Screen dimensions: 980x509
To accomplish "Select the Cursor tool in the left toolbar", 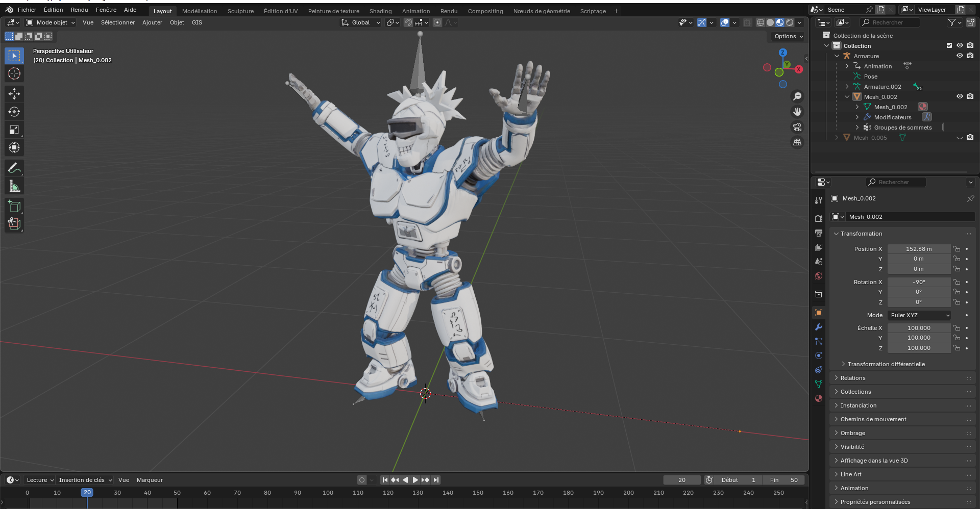I will 14,73.
